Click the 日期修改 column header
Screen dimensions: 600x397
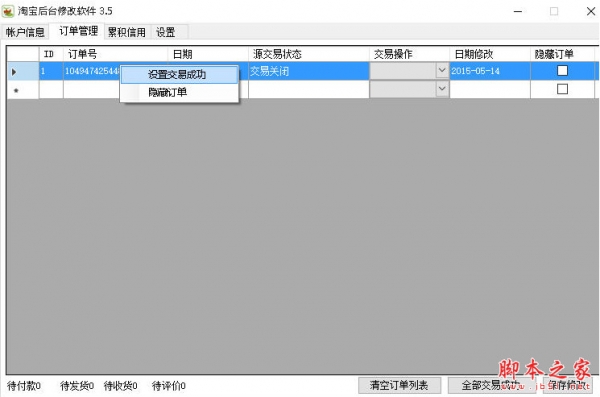click(x=490, y=54)
